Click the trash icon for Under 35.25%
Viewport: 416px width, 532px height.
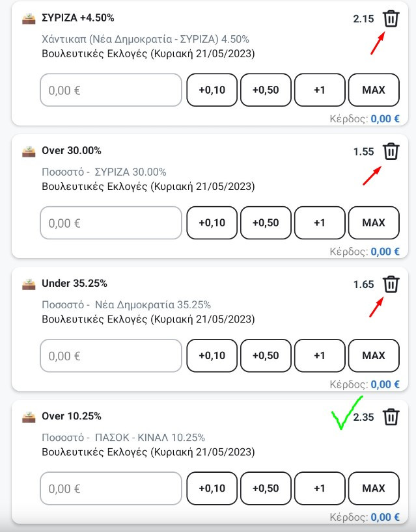391,284
